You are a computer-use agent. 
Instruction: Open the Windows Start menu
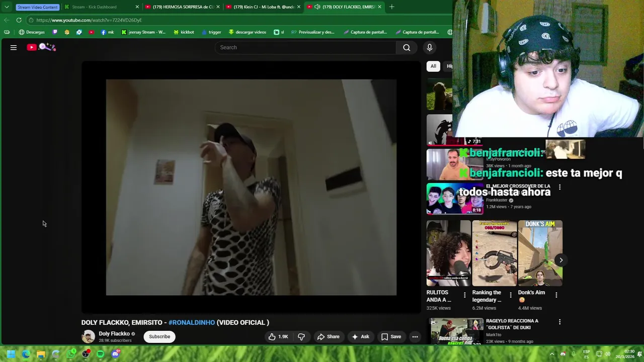[x=11, y=354]
